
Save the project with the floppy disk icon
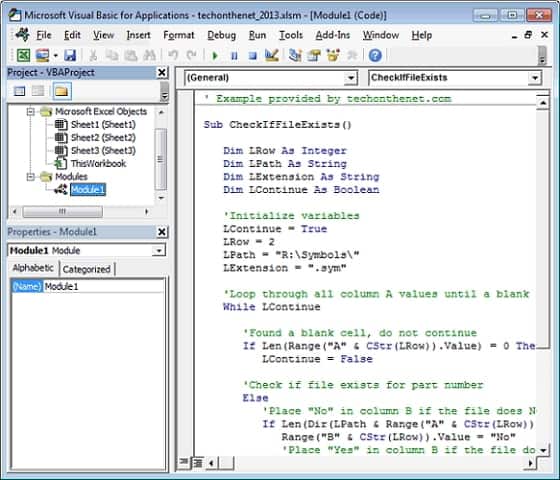[70, 55]
